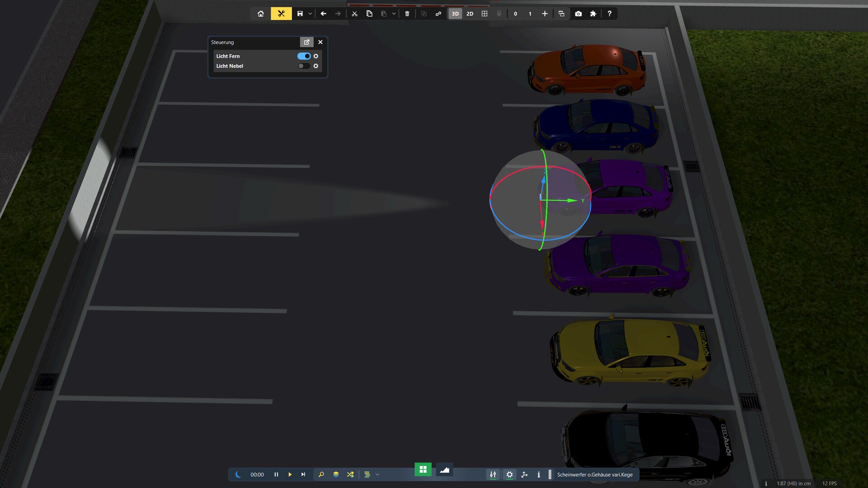The height and width of the screenshot is (488, 868).
Task: Click the home icon in the top toolbar
Action: click(x=261, y=14)
